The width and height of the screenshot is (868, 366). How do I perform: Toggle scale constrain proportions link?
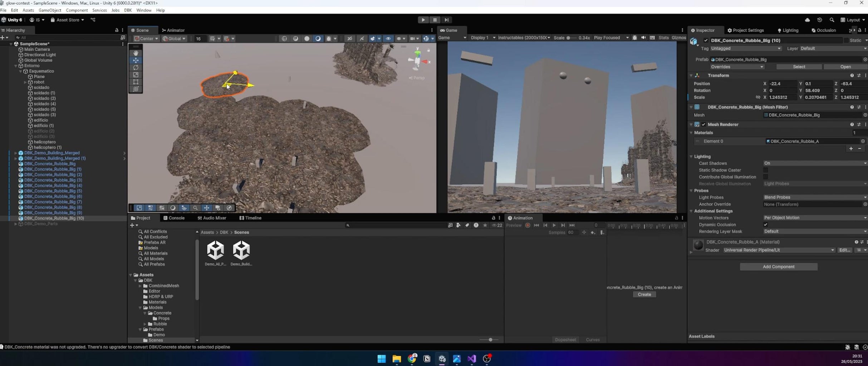coord(758,97)
